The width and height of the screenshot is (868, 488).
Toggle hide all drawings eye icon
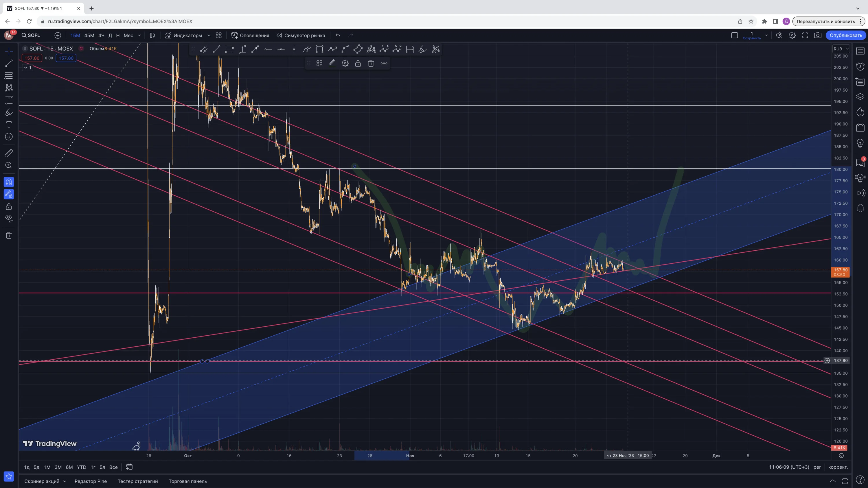pos(9,218)
